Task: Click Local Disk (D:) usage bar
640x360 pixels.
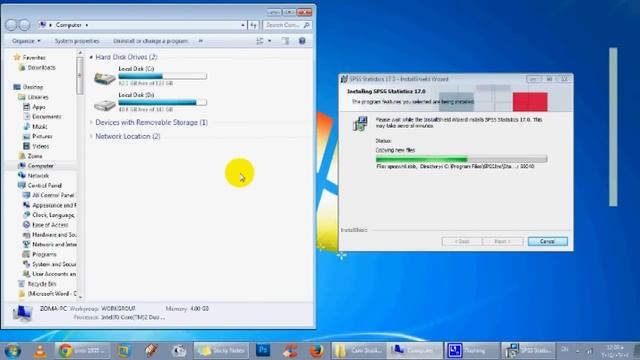Action: coord(162,102)
